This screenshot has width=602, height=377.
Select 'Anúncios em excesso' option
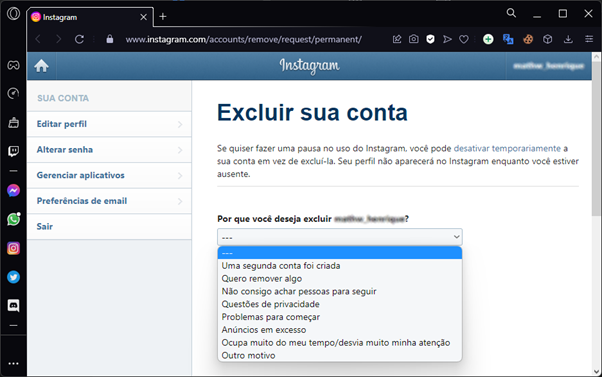click(x=340, y=330)
